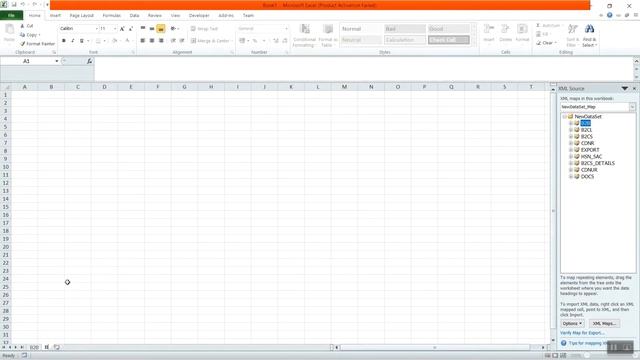Viewport: 640px width, 360px height.
Task: Open the File tab
Action: [x=11, y=16]
